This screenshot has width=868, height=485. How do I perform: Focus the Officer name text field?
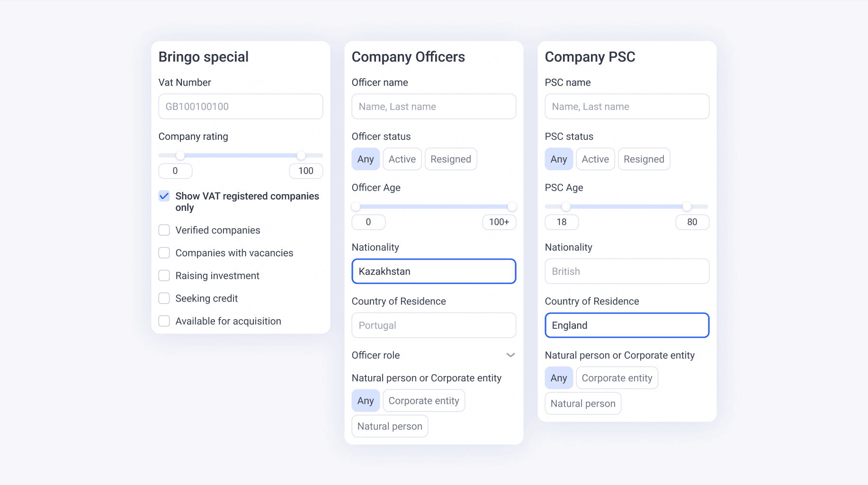434,107
